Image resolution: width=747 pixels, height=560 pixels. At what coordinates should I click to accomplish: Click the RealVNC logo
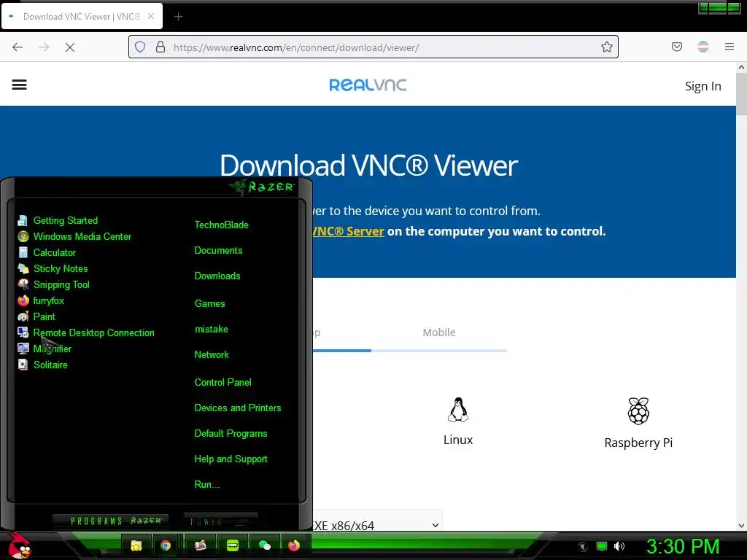(x=368, y=85)
